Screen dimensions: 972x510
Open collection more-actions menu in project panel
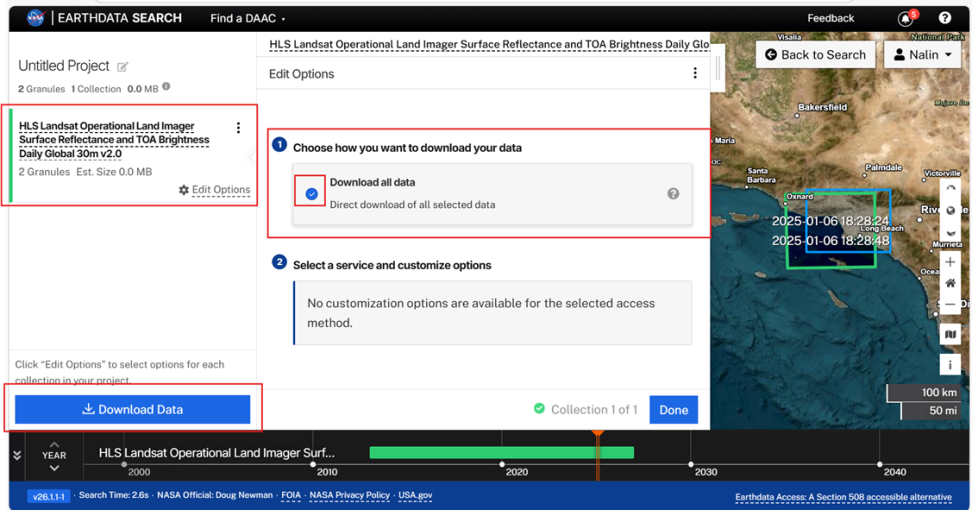pos(238,128)
